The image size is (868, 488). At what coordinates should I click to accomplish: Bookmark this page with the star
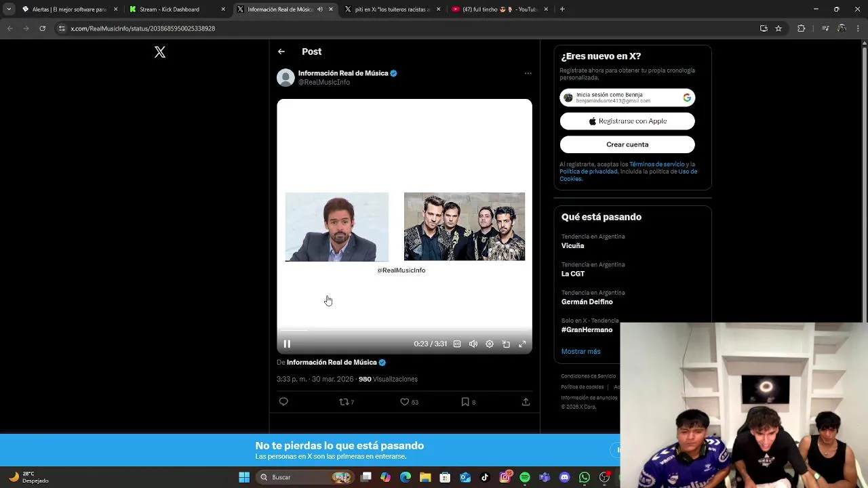pos(778,28)
